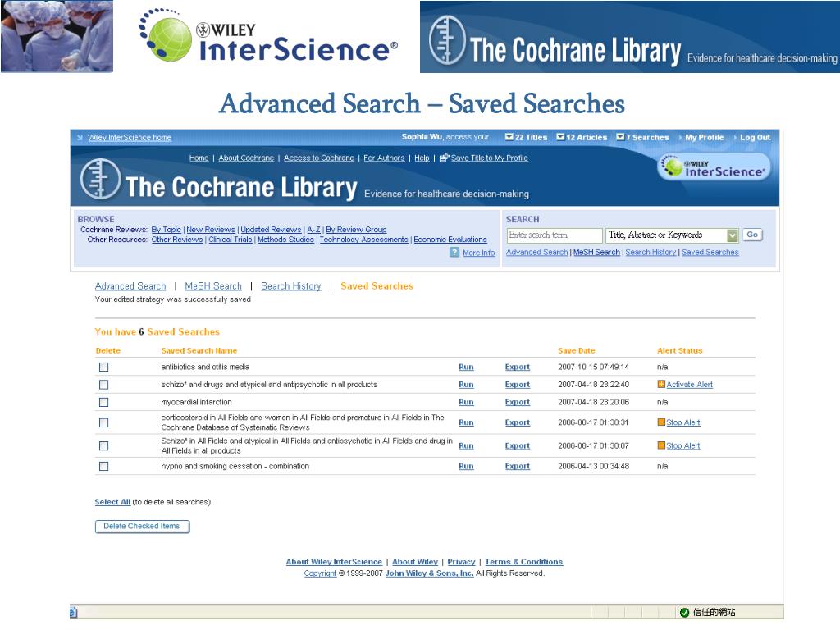This screenshot has height=630, width=840.
Task: Click the arrow icon beside Wiley InterScience home
Action: (x=80, y=138)
